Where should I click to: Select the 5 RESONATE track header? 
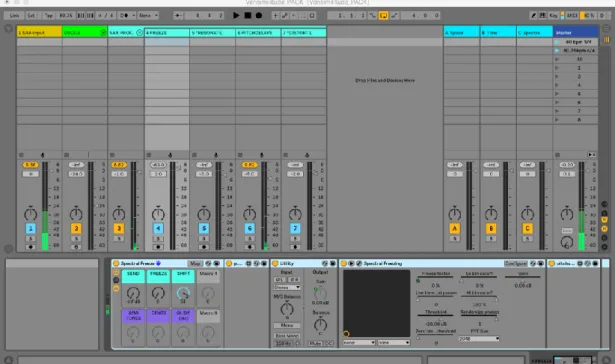click(212, 32)
